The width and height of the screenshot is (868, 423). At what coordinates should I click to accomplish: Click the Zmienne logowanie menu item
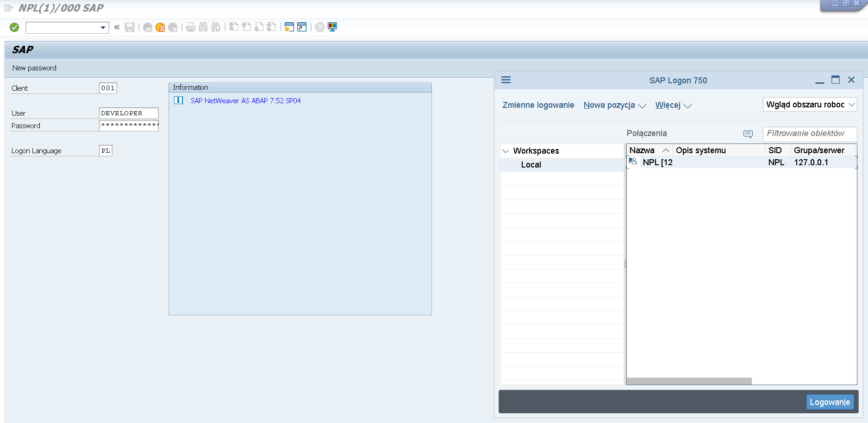(538, 106)
